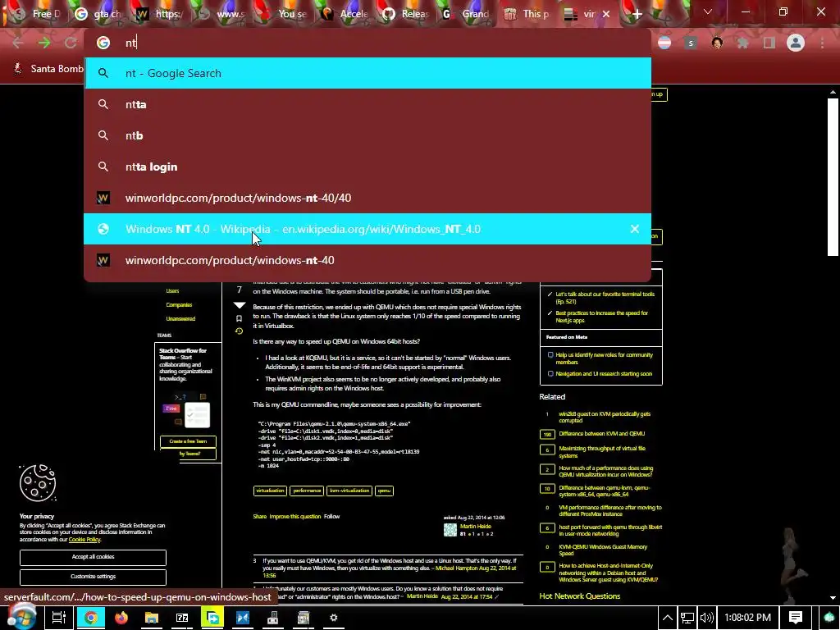This screenshot has height=630, width=840.
Task: Open the volume control in tray
Action: [x=707, y=618]
